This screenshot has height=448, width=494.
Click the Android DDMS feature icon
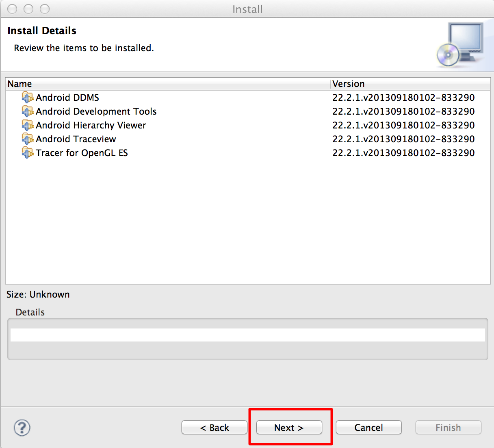tap(28, 98)
